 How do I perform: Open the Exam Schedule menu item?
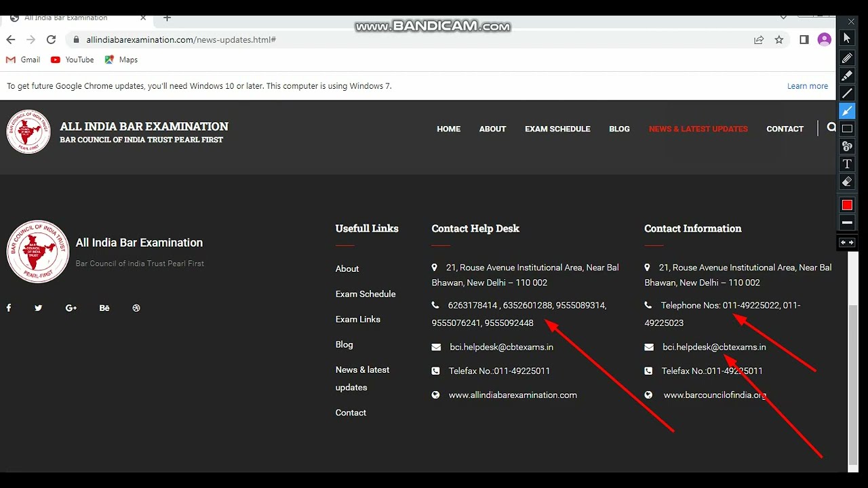click(557, 129)
